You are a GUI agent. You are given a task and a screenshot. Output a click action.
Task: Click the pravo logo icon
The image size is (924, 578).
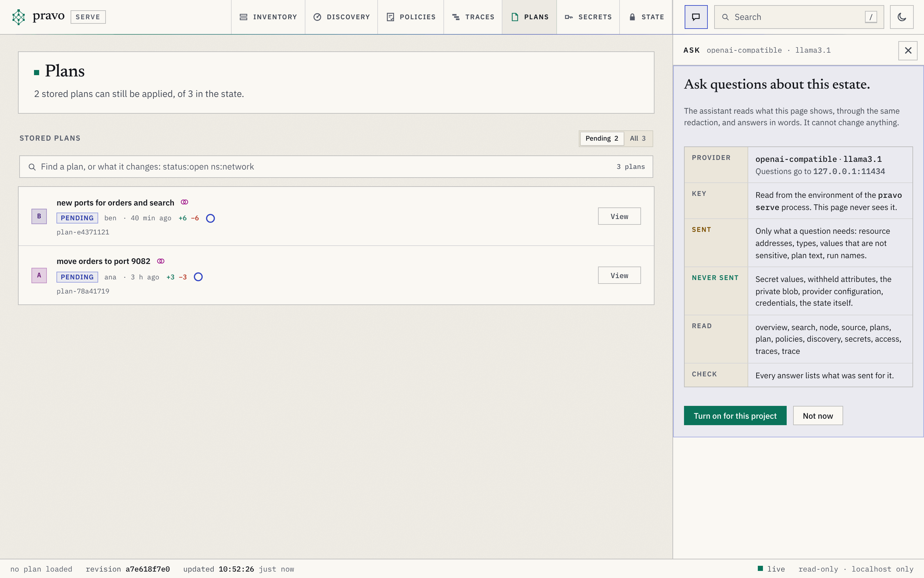pos(18,17)
